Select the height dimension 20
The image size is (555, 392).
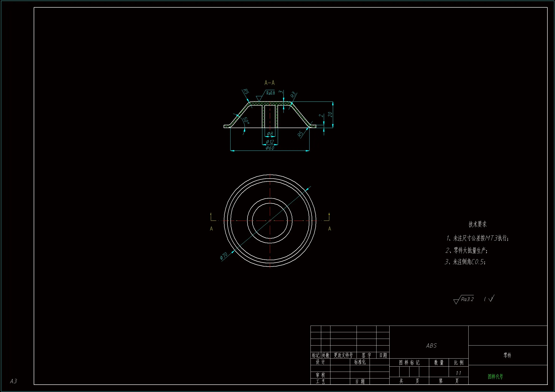330,114
